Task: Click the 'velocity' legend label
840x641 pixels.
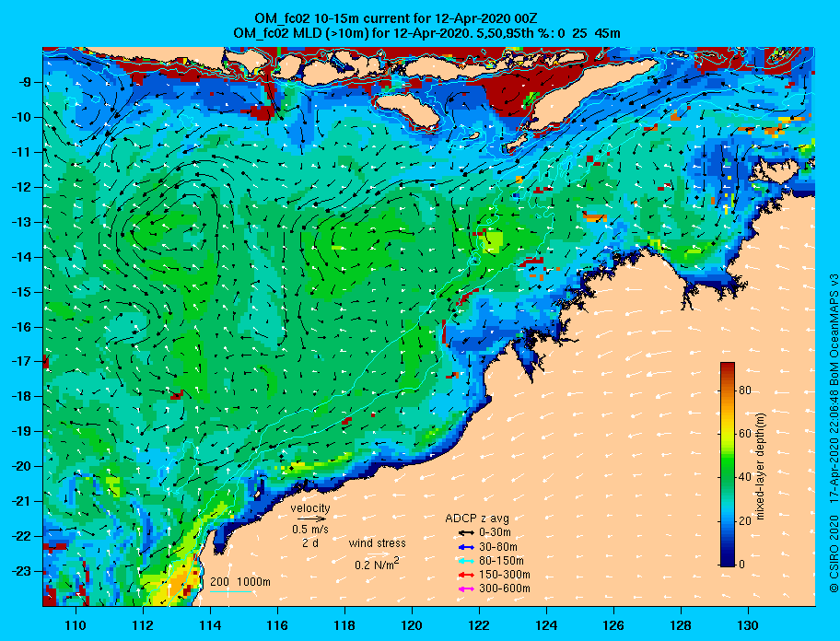Action: pyautogui.click(x=310, y=507)
